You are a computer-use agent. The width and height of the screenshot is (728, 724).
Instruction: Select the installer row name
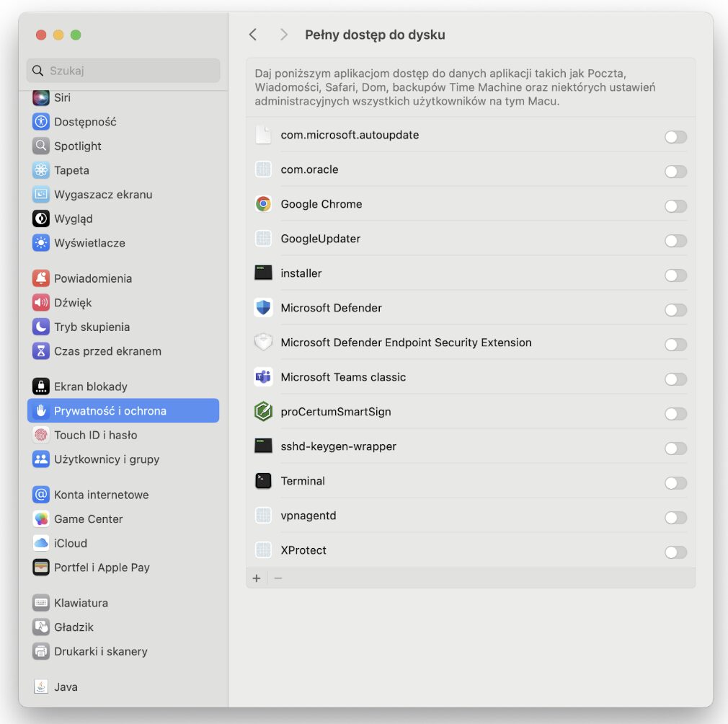pos(301,273)
